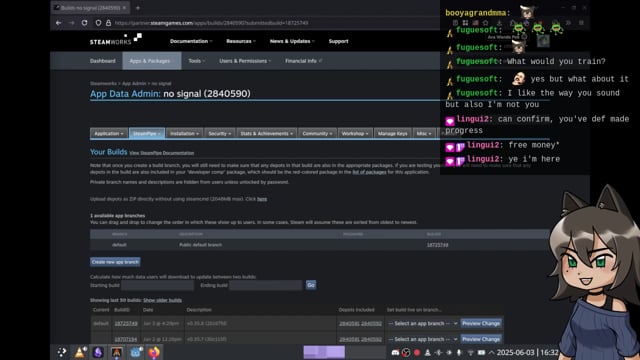Expand the Documentation menu
640x360 pixels.
point(191,41)
